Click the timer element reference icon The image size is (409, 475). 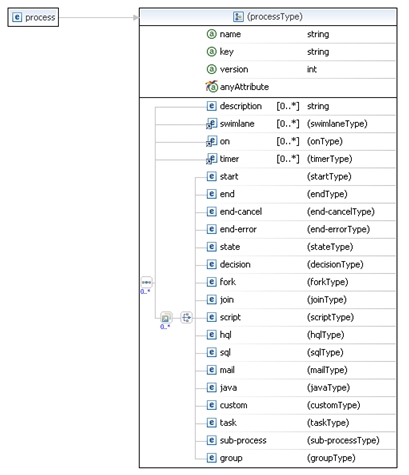(x=212, y=159)
